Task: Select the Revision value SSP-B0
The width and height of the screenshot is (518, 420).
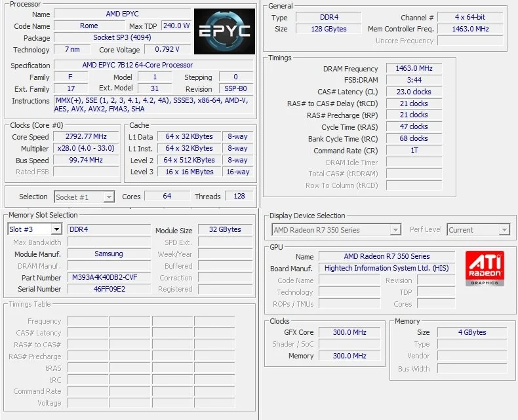Action: click(236, 88)
